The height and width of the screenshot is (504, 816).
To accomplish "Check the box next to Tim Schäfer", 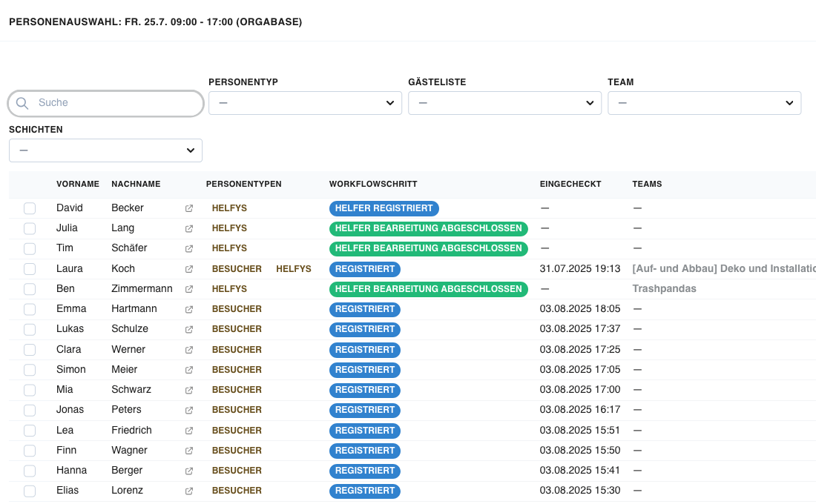I will pos(30,248).
